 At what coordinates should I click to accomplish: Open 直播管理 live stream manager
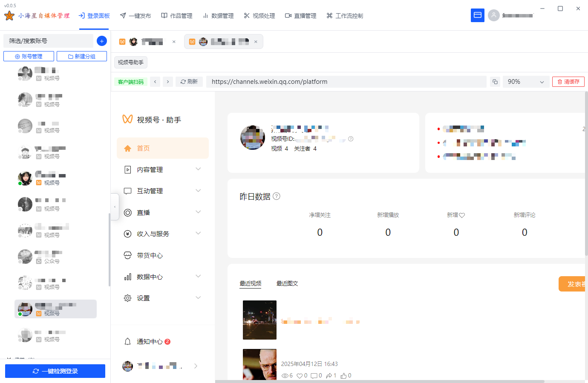300,15
